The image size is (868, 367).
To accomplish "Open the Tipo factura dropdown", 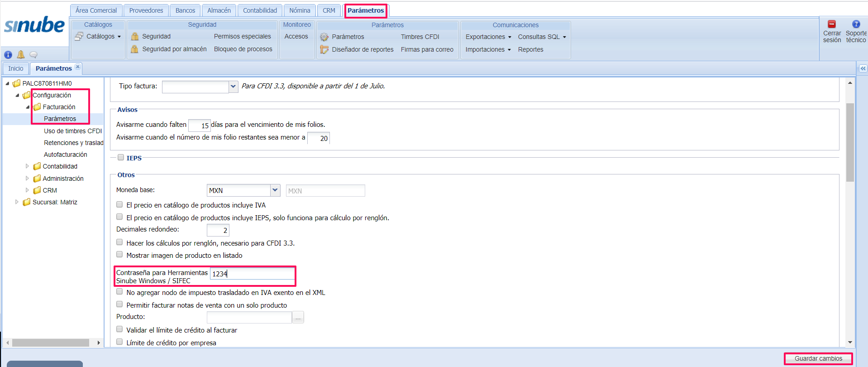I will pyautogui.click(x=233, y=86).
